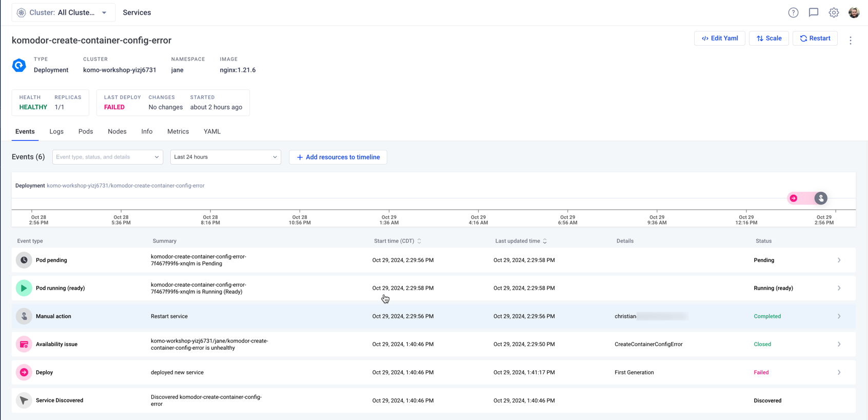Click the CreateContainerConfigError details cell
This screenshot has height=420, width=868.
648,345
